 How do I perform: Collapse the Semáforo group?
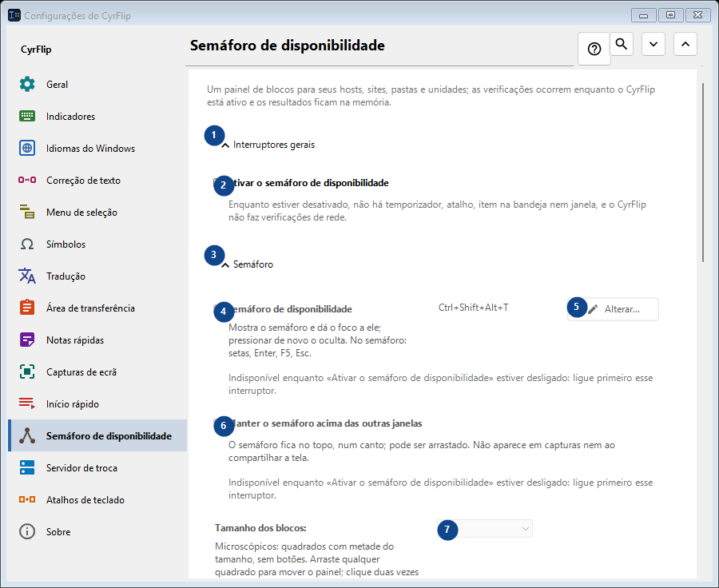coord(225,264)
